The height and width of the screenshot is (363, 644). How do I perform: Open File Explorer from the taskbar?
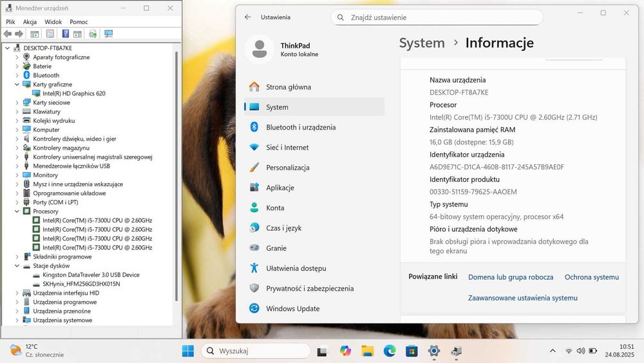[368, 351]
